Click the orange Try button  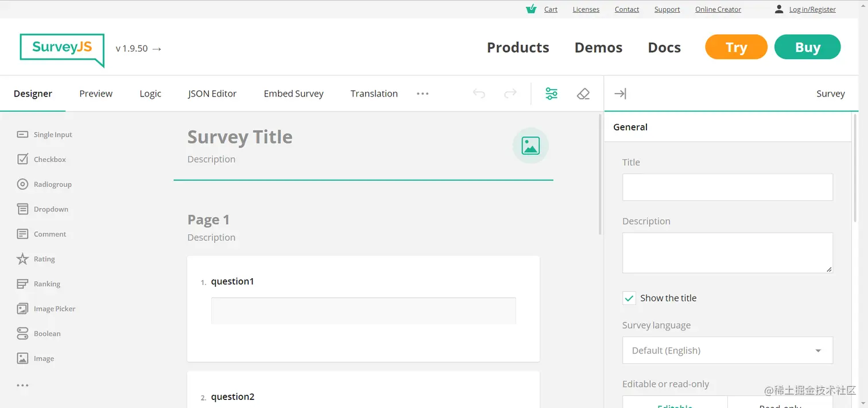(x=736, y=47)
